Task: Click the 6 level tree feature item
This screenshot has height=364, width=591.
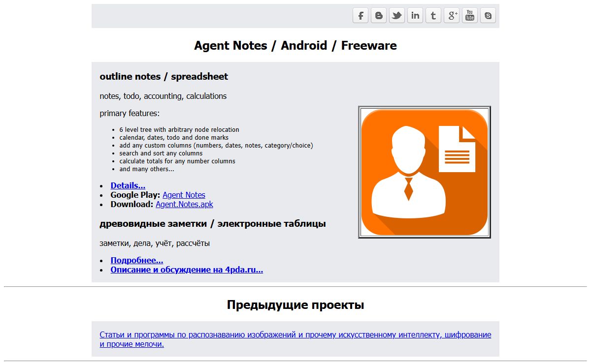Action: tap(179, 130)
